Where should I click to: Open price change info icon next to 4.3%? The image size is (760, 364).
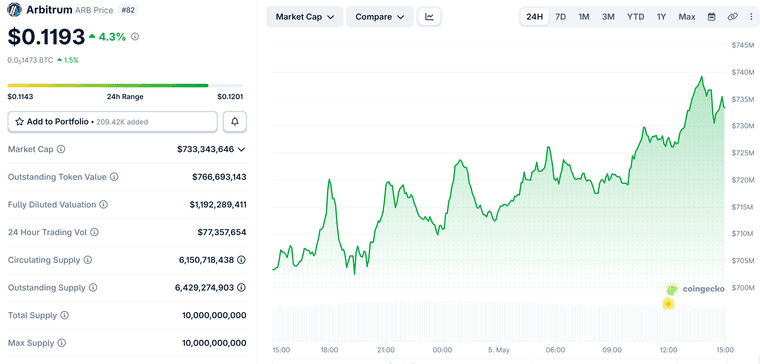(x=135, y=36)
